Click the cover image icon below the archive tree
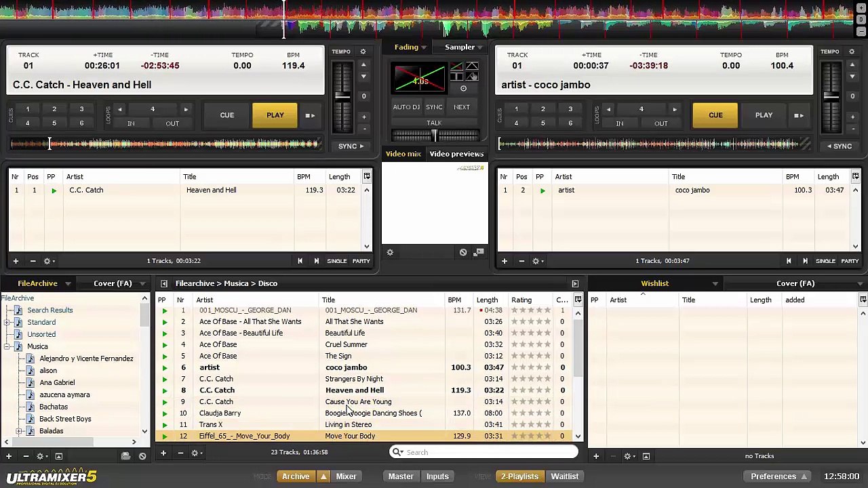868x488 pixels. [x=58, y=456]
